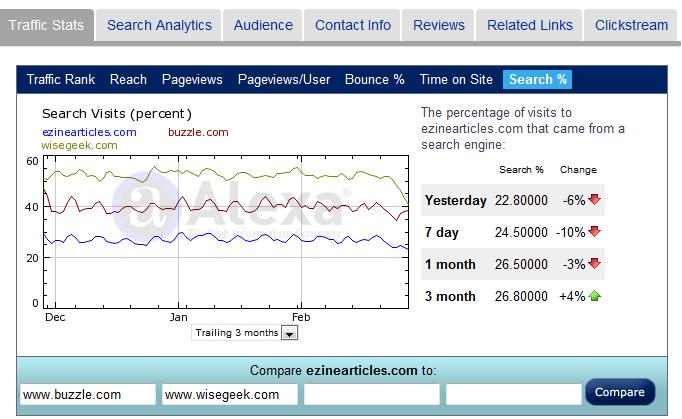
Task: Click the green up arrow for 3 month
Action: 595,296
